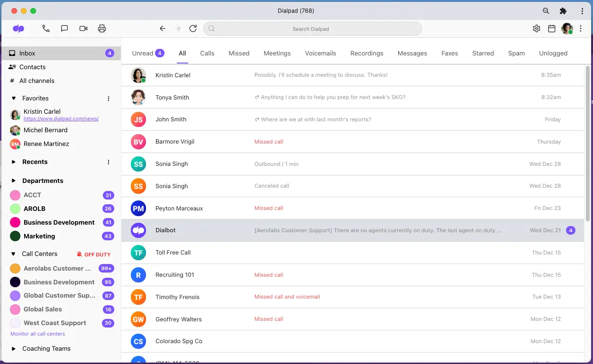The width and height of the screenshot is (593, 364).
Task: Switch to the Voicemails tab
Action: click(x=320, y=53)
